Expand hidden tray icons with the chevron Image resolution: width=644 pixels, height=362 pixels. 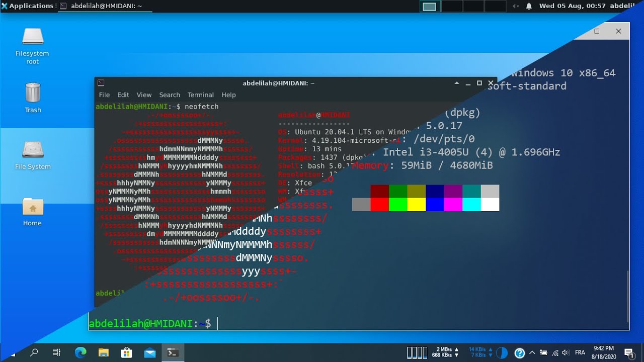tap(532, 352)
